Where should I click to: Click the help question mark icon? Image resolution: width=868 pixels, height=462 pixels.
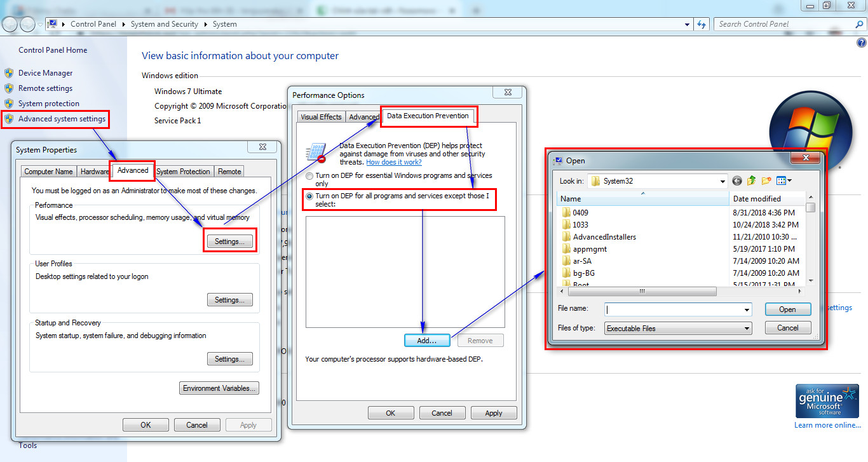[x=861, y=43]
